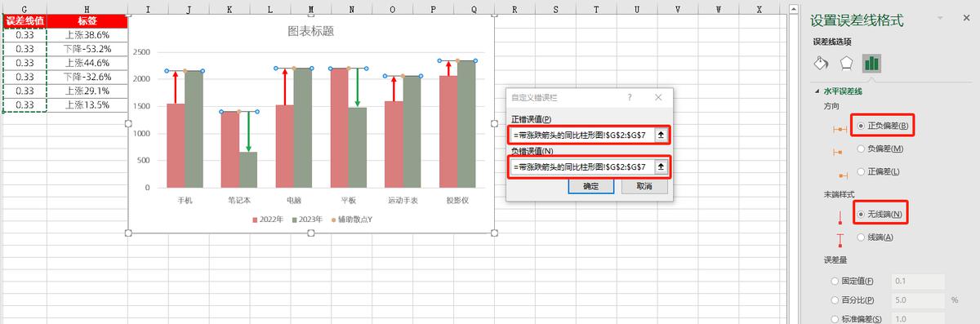Click 确定 button in the dialog
The image size is (980, 324).
pyautogui.click(x=590, y=186)
